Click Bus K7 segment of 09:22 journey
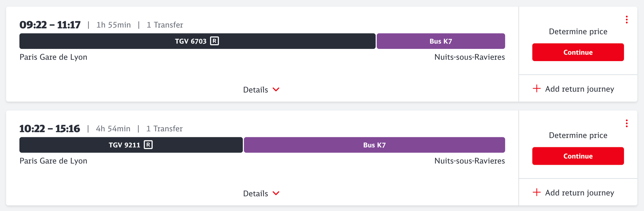This screenshot has height=211, width=644. click(x=440, y=41)
